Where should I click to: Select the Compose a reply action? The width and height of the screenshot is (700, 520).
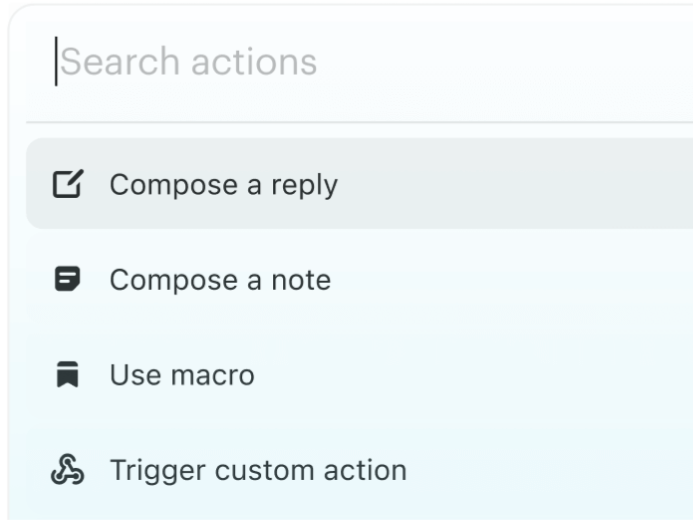(360, 184)
